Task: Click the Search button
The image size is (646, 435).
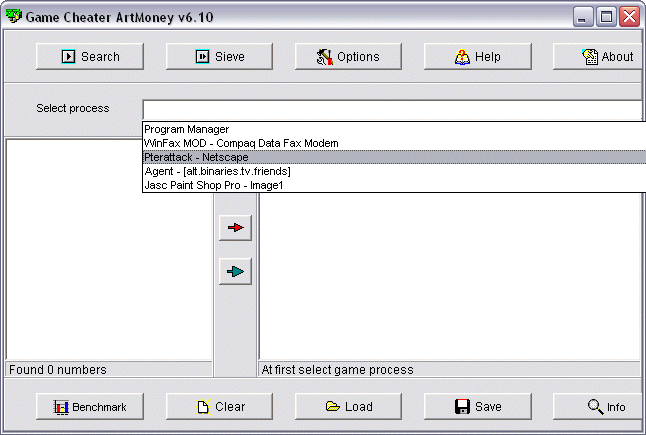Action: click(90, 57)
